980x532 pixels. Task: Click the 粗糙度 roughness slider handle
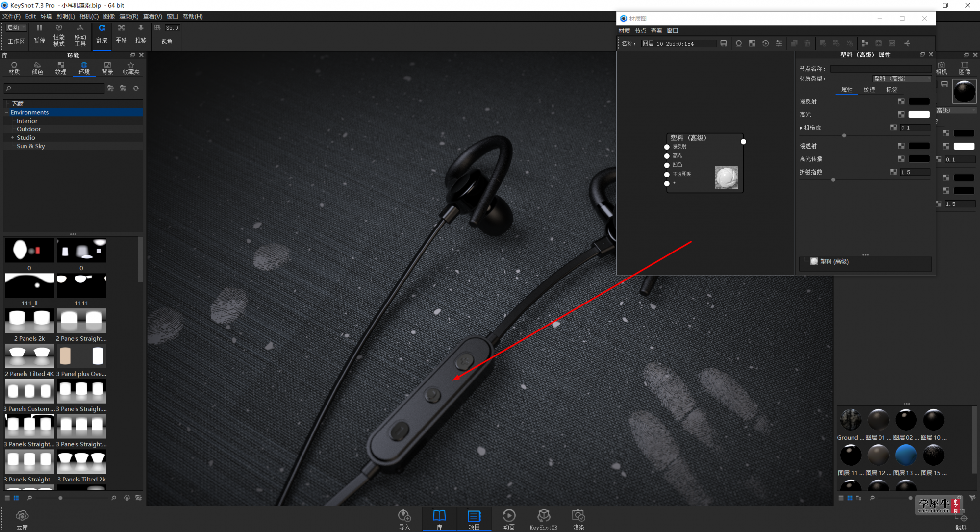(844, 135)
